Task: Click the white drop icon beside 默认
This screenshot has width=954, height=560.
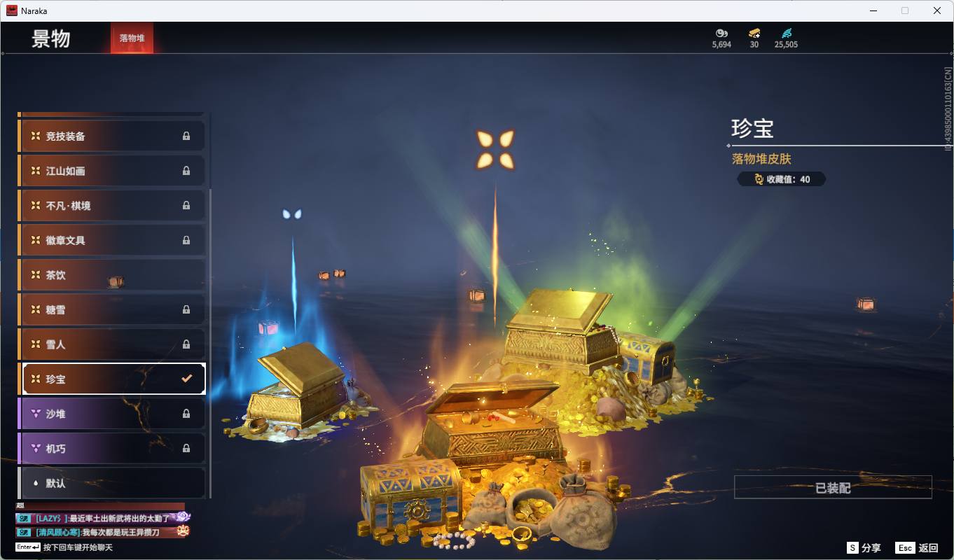Action: [36, 483]
